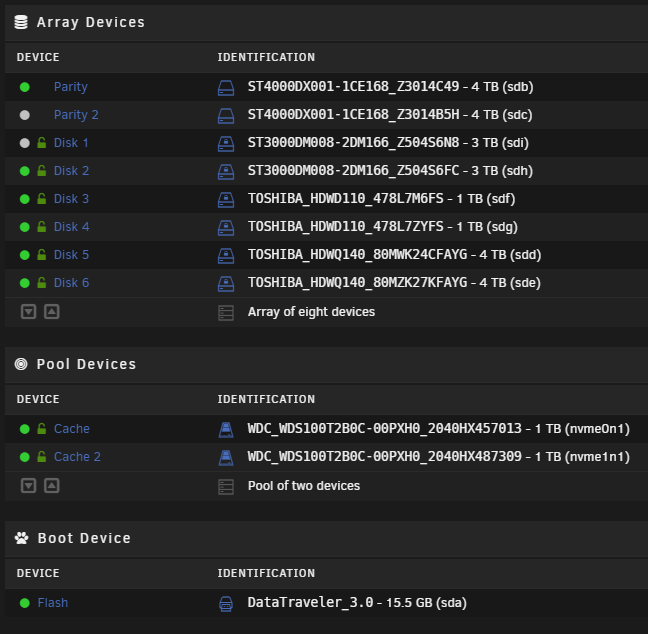This screenshot has width=648, height=634.
Task: Click the drive icon for TOSHIBA HDWQ140 80MWK24CFAYG
Action: [226, 256]
